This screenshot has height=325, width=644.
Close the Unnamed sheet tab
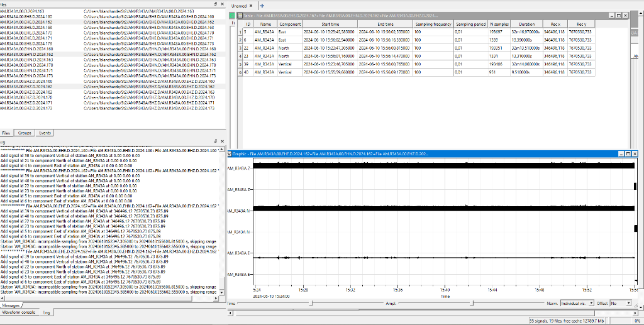point(252,6)
